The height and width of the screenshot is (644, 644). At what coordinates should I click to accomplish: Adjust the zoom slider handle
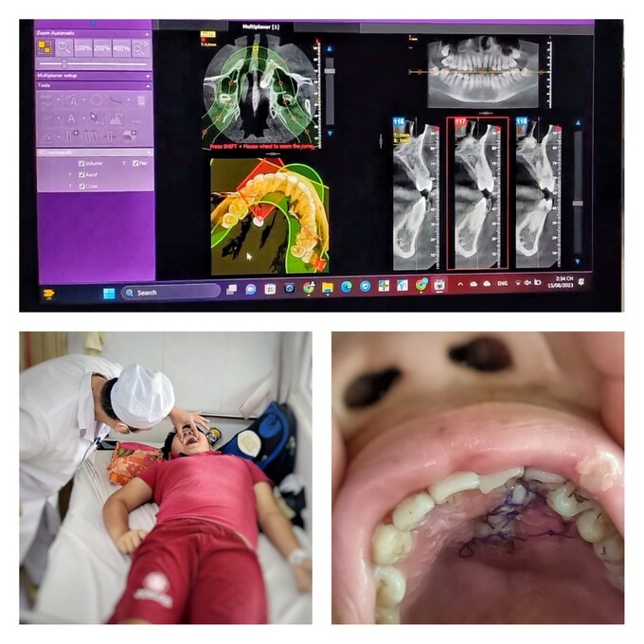click(64, 63)
